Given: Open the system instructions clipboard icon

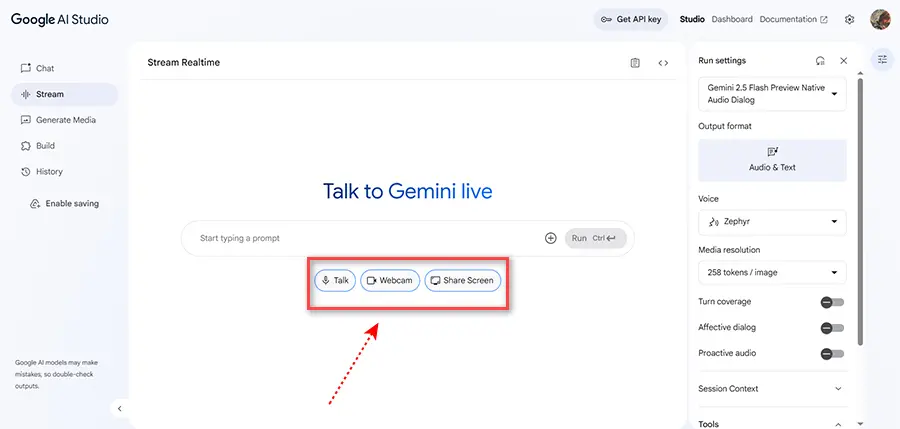Looking at the screenshot, I should [635, 63].
